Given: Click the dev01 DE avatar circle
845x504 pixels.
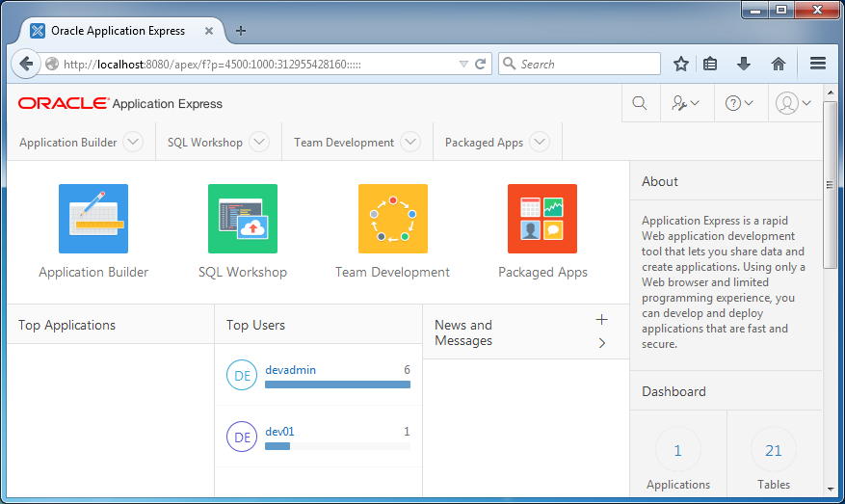Looking at the screenshot, I should 242,437.
